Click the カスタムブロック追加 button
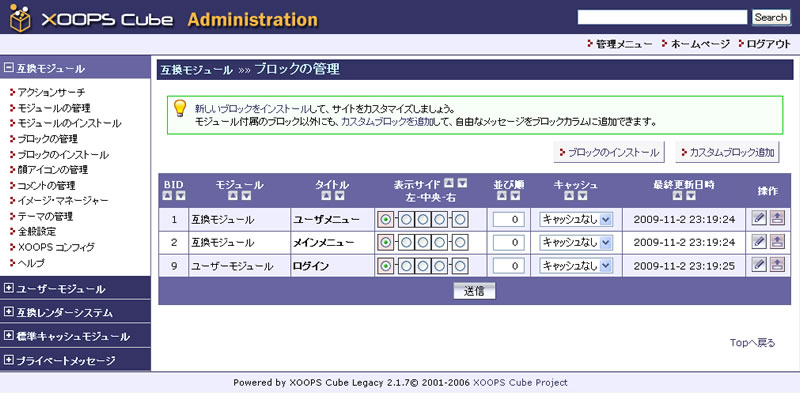The width and height of the screenshot is (800, 400). coord(728,153)
